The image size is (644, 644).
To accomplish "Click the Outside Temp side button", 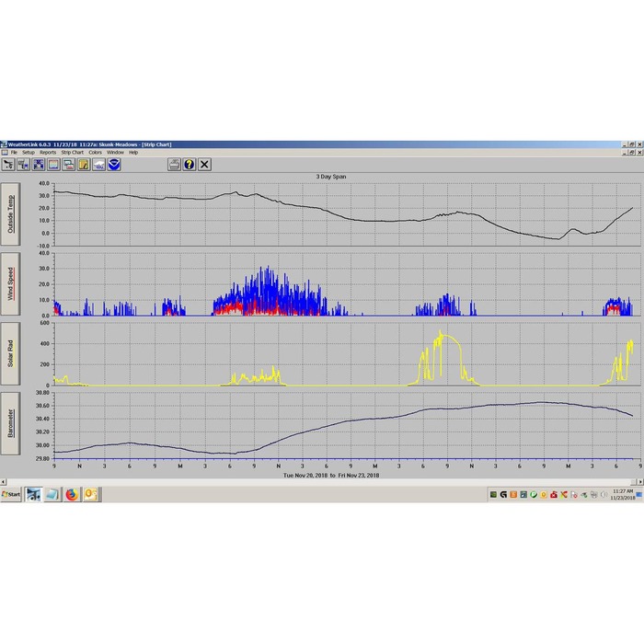I will click(x=10, y=214).
